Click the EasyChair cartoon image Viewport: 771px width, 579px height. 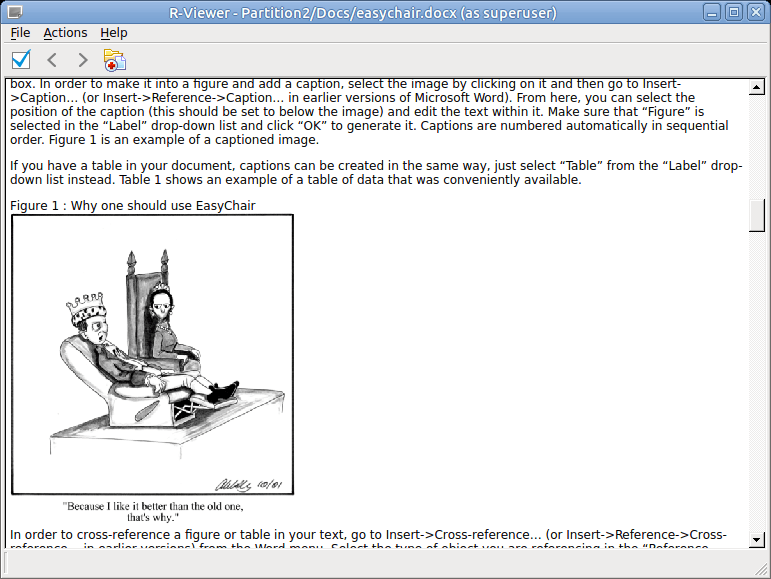[x=152, y=354]
